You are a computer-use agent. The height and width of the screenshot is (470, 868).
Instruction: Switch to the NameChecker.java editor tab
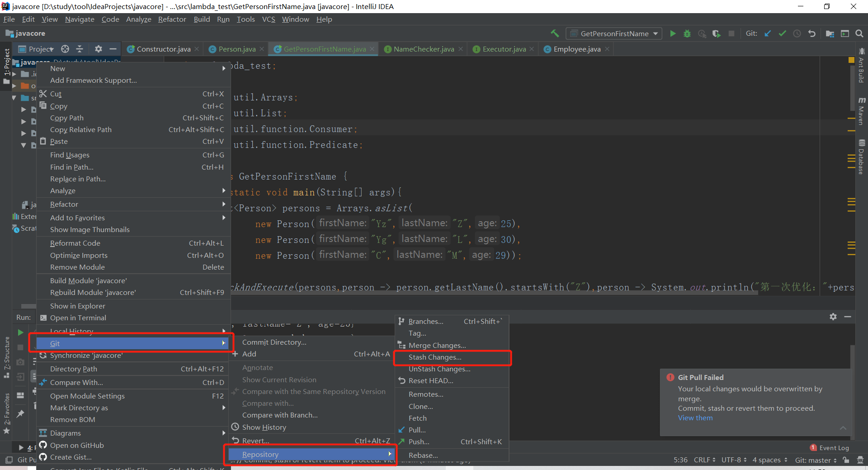click(x=424, y=49)
